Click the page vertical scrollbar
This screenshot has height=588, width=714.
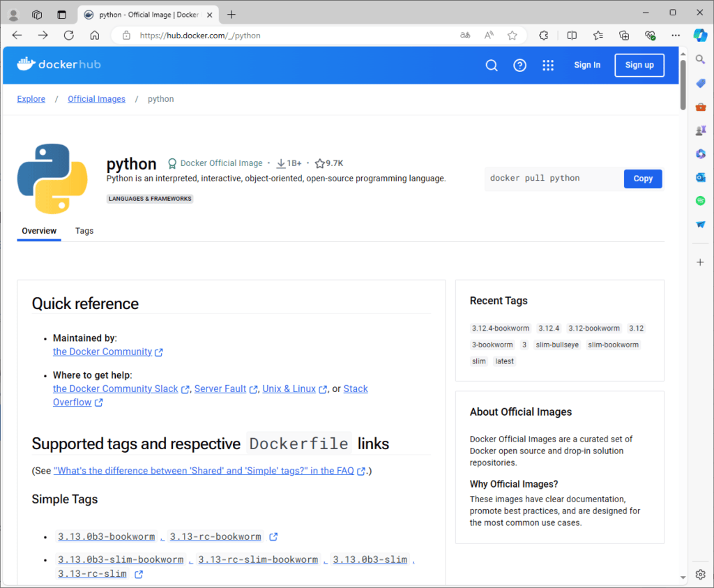point(683,314)
